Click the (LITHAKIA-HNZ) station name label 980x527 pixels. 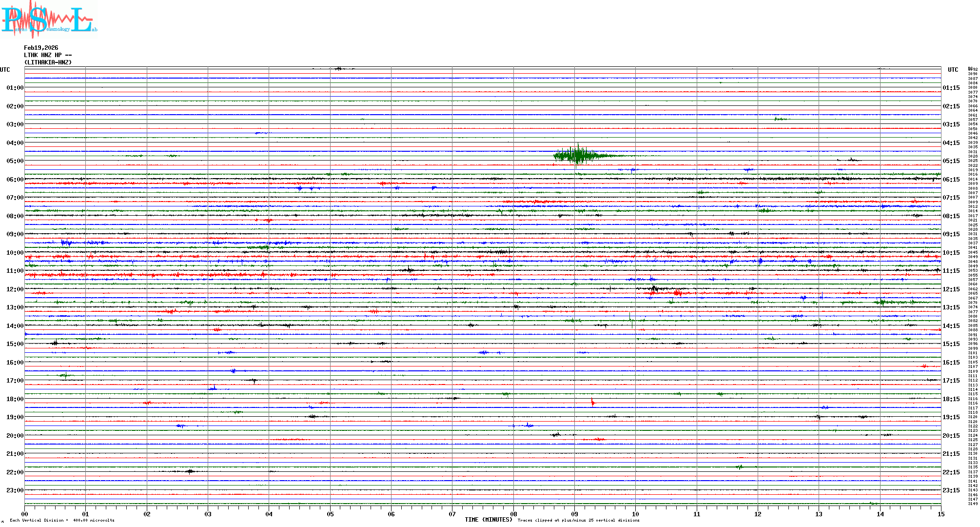pos(48,62)
